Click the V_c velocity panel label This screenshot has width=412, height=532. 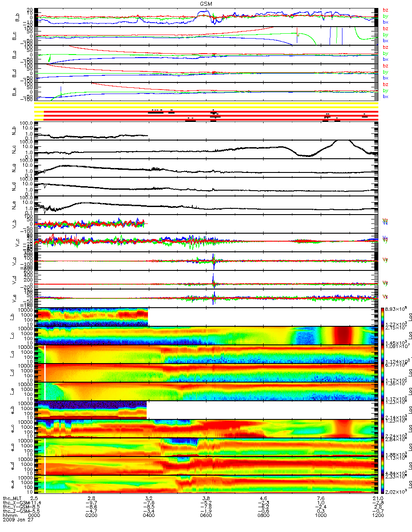tap(18, 243)
